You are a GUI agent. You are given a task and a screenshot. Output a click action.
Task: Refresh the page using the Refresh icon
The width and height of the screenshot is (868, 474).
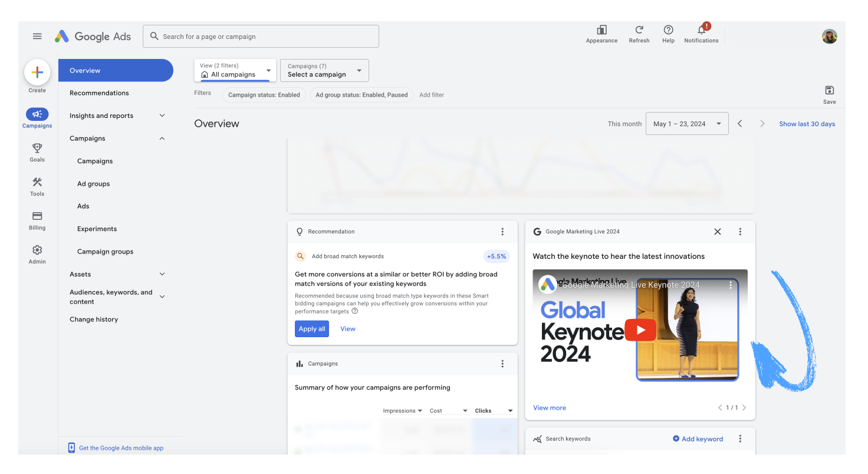coord(639,34)
